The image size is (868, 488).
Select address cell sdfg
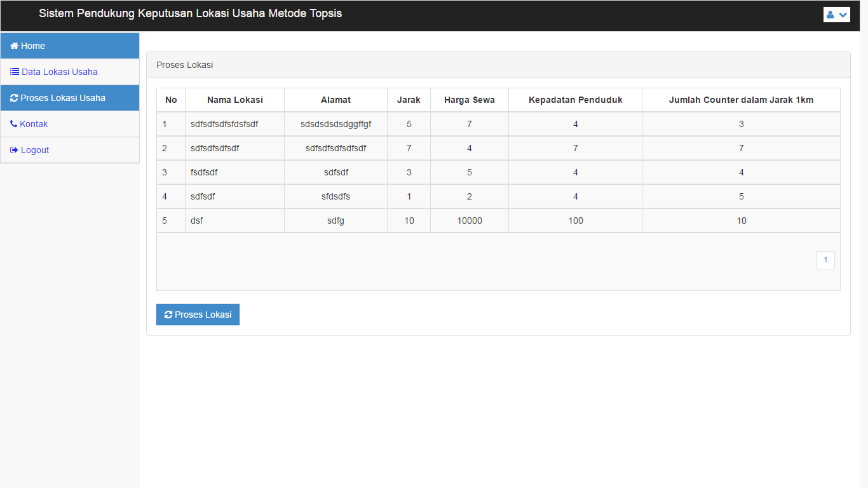(336, 220)
